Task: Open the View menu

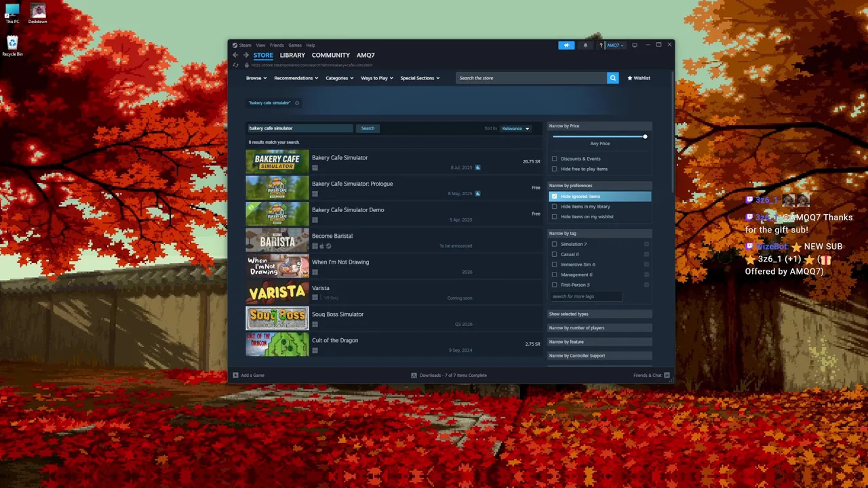Action: pos(260,45)
